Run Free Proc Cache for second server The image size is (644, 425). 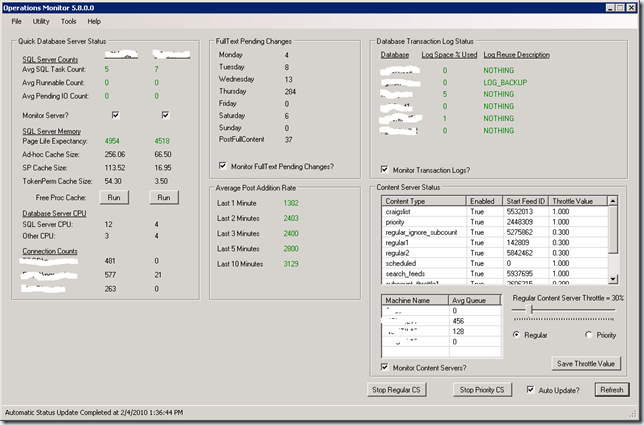pyautogui.click(x=164, y=198)
